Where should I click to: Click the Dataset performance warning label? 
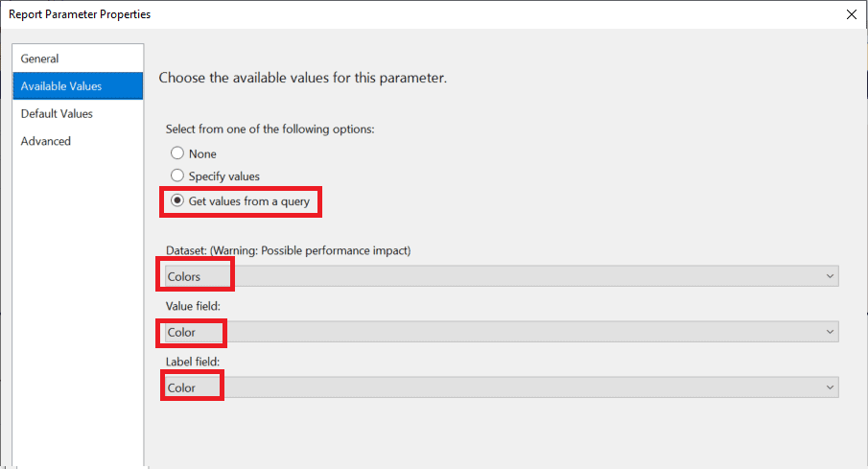point(288,250)
